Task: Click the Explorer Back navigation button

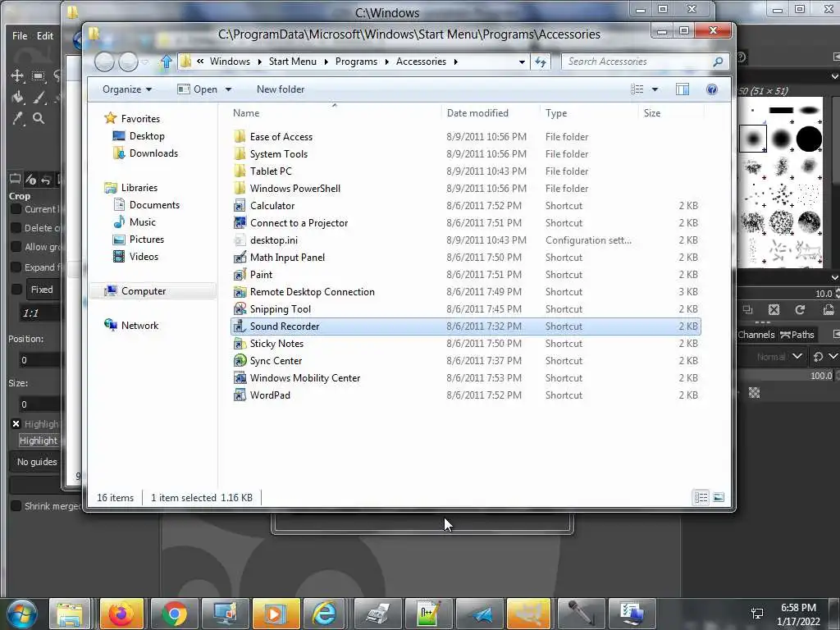Action: pyautogui.click(x=104, y=62)
